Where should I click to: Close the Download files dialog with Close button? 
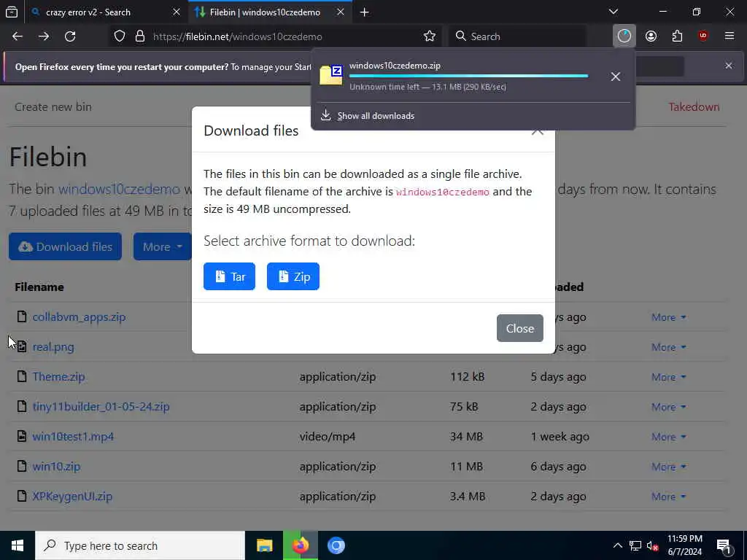coord(519,328)
